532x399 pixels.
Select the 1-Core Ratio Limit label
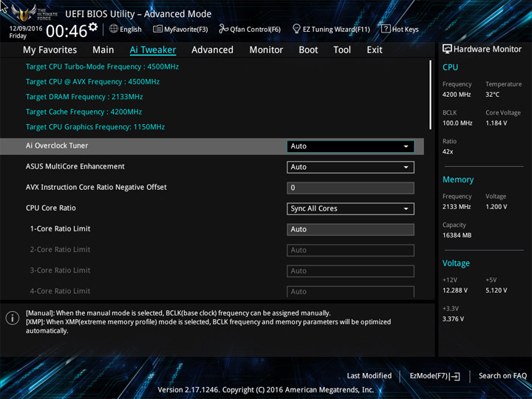click(x=60, y=228)
